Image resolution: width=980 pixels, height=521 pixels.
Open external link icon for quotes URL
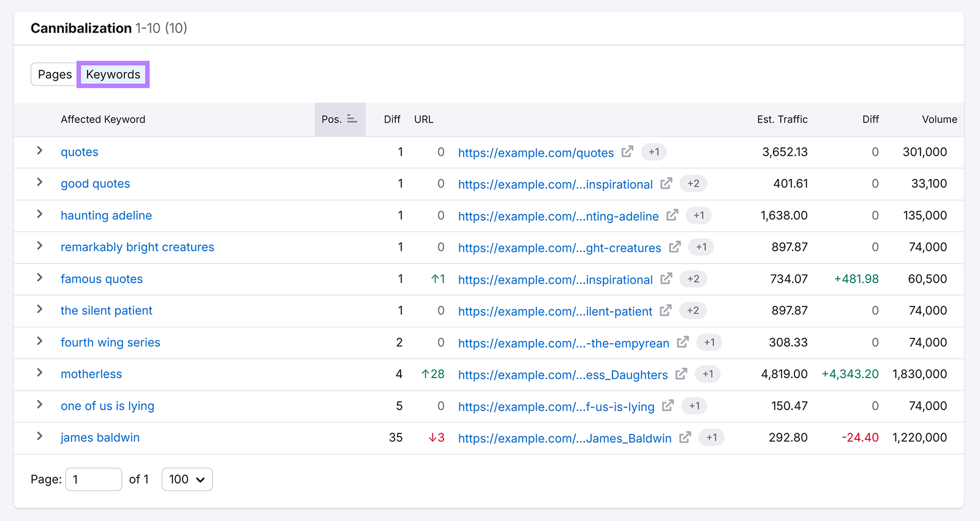[x=627, y=151]
